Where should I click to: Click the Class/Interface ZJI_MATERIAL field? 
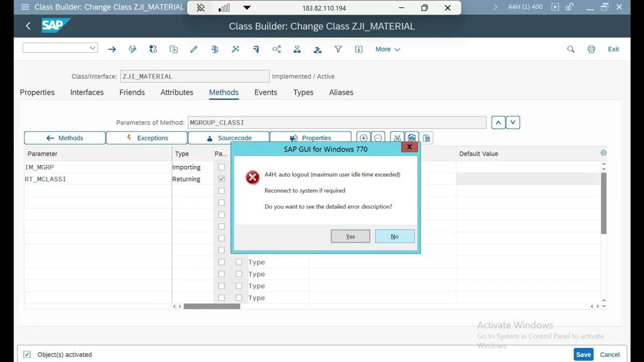click(195, 76)
